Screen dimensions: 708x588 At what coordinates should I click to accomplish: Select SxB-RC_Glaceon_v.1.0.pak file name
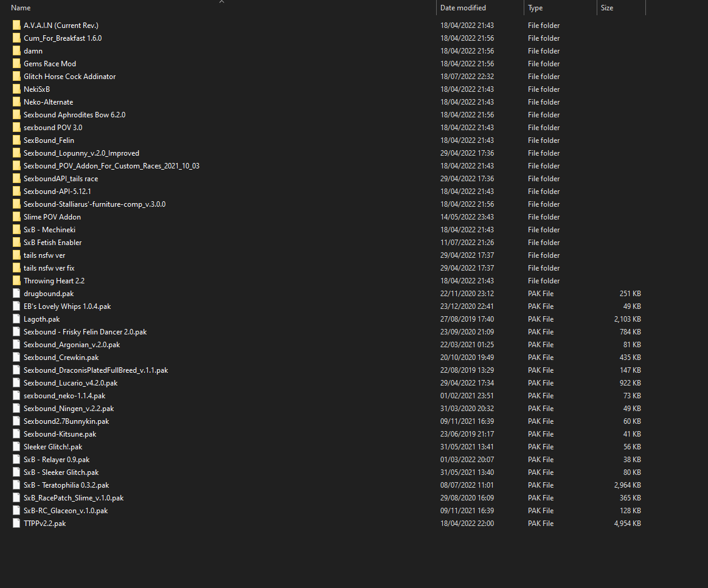pos(66,511)
